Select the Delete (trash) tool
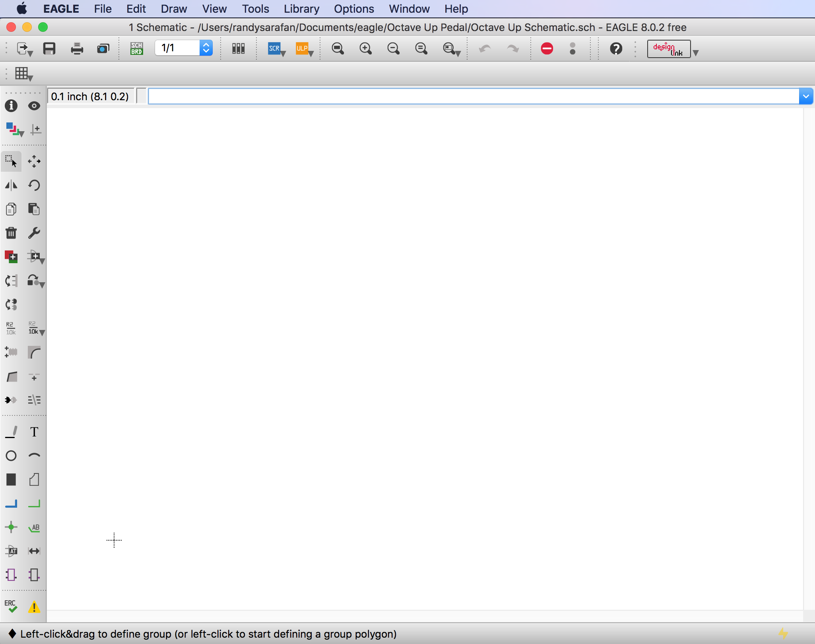815x644 pixels. coord(11,233)
